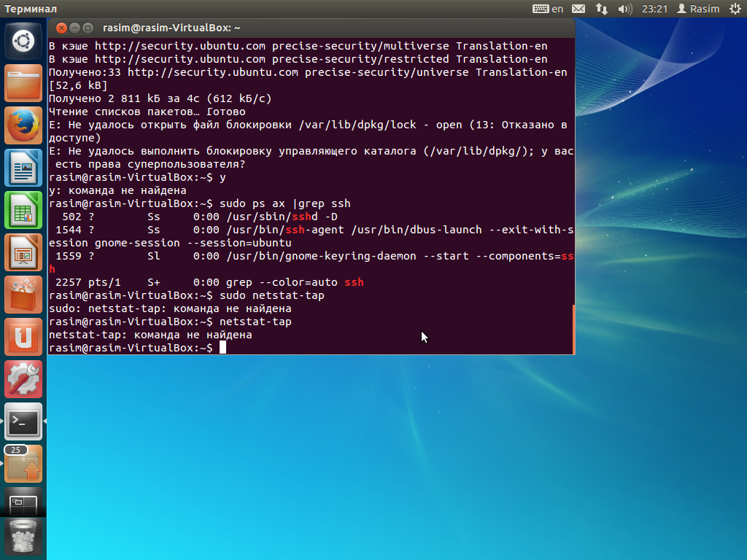The width and height of the screenshot is (747, 560).
Task: Launch Firefox web browser
Action: 23,125
